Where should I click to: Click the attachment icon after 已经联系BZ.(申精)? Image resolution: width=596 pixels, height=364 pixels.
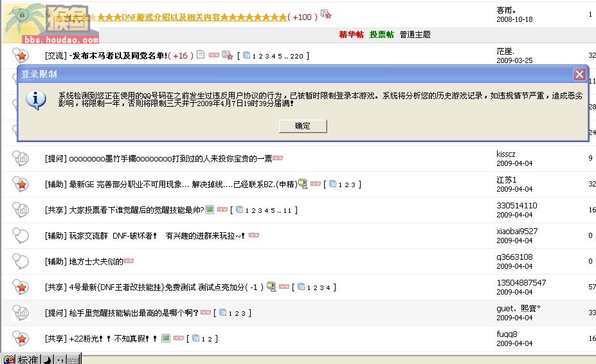click(x=303, y=184)
